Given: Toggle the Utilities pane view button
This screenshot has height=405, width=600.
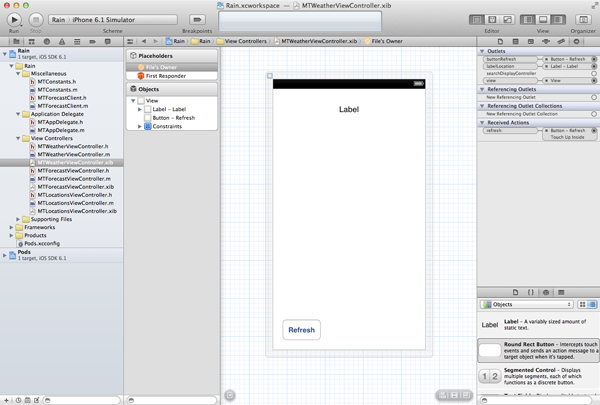Looking at the screenshot, I should click(558, 20).
